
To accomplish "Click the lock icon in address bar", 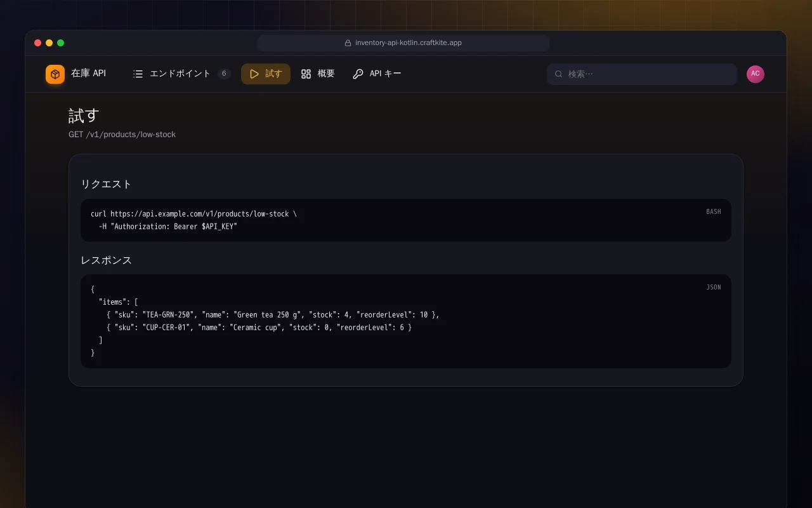I will [348, 43].
